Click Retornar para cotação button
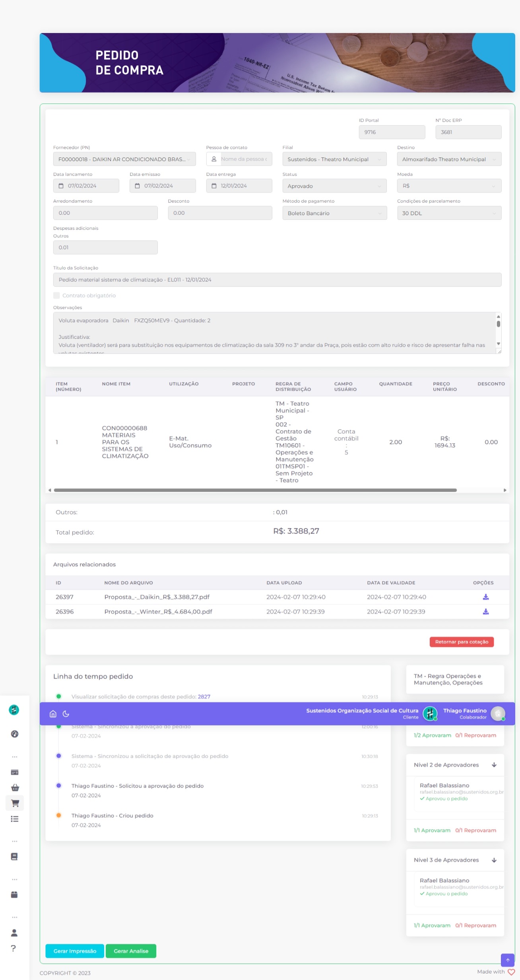This screenshot has height=980, width=520. pyautogui.click(x=462, y=642)
